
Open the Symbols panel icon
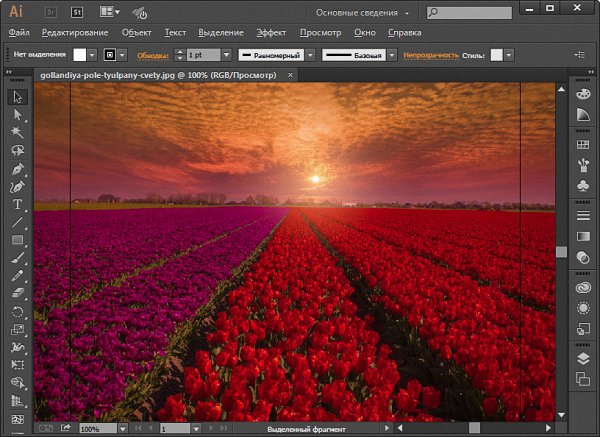click(x=584, y=186)
